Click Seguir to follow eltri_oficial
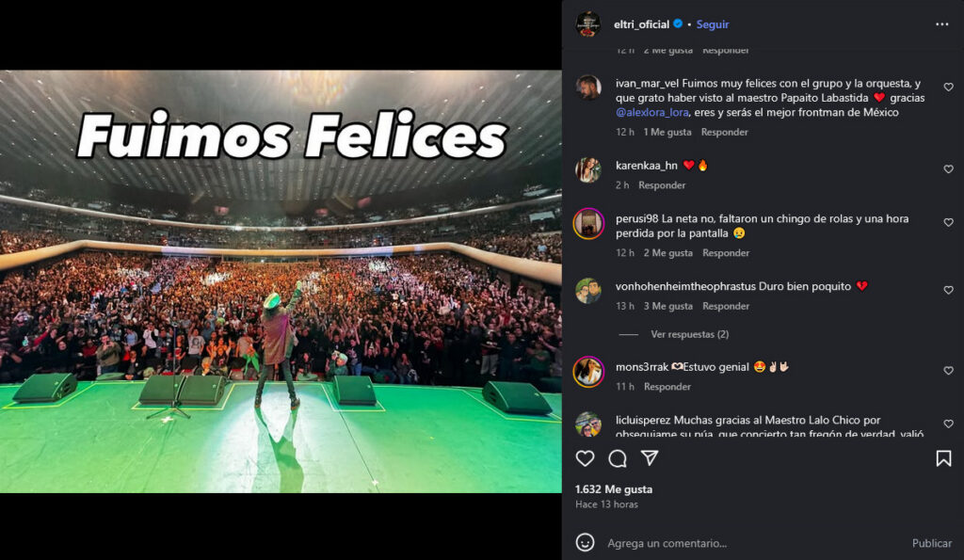The width and height of the screenshot is (964, 560). pyautogui.click(x=713, y=24)
